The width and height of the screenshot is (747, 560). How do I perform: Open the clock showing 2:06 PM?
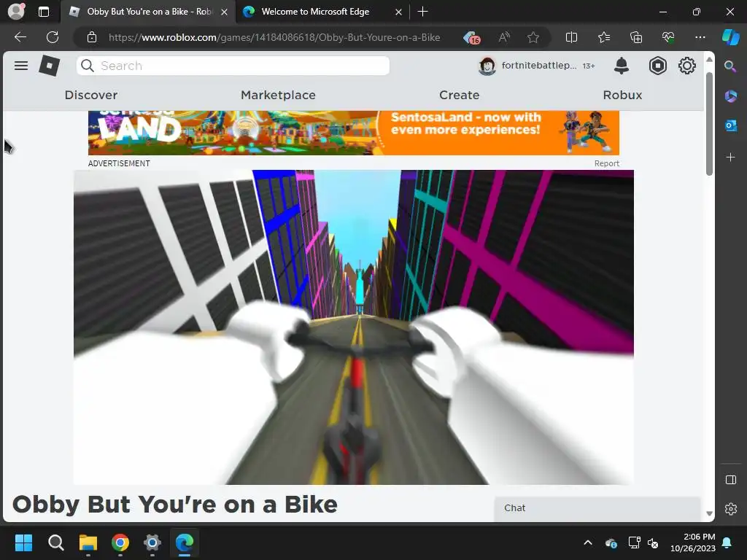tap(693, 542)
